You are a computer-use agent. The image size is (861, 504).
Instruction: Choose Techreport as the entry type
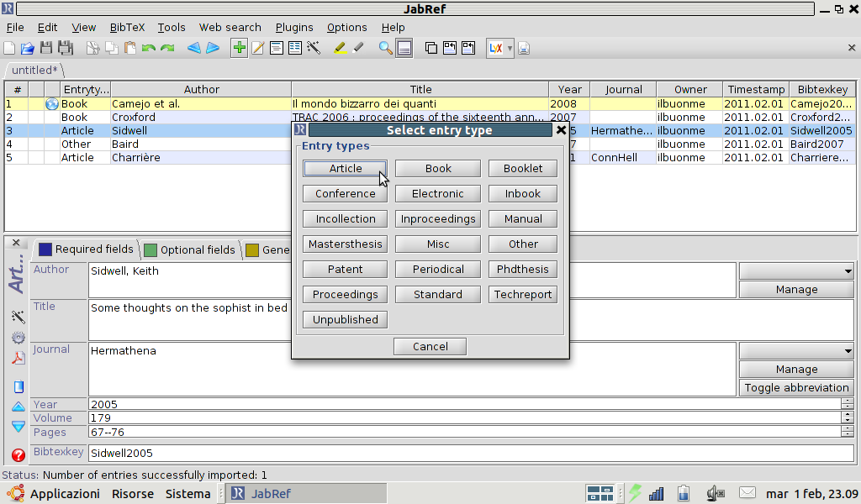(x=523, y=295)
